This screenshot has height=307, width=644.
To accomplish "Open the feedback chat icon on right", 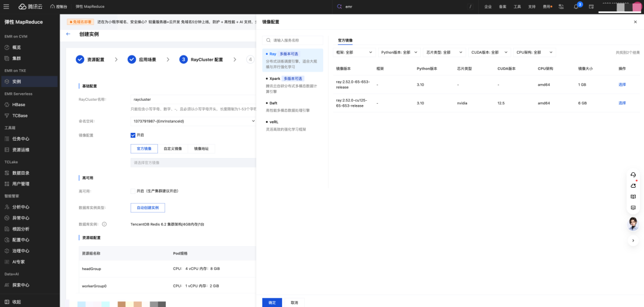I will [x=633, y=207].
